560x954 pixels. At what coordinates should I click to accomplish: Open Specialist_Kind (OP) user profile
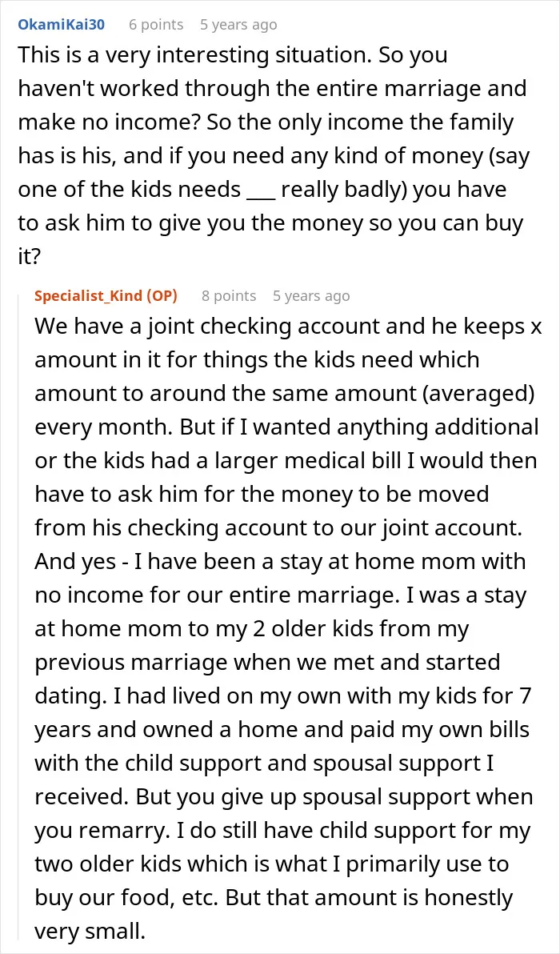click(106, 295)
